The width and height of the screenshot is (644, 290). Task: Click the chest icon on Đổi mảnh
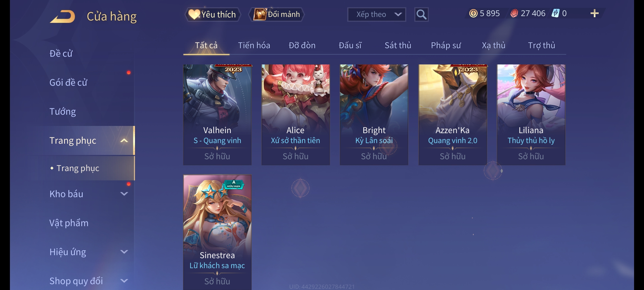[260, 14]
